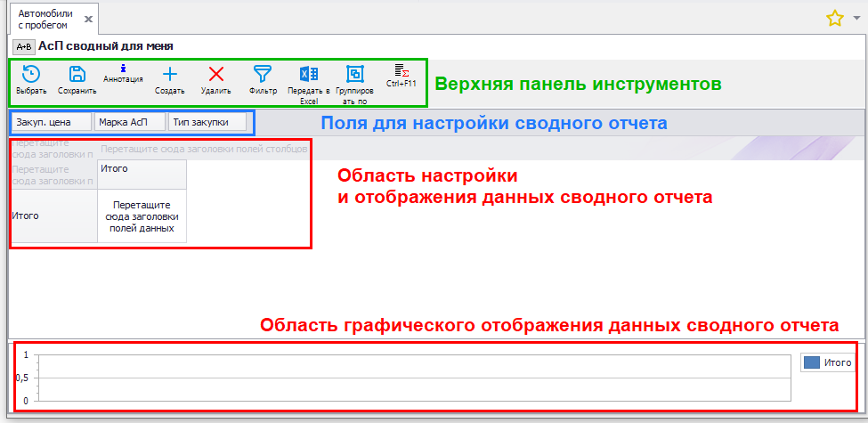Click the blue Итого legend swatch

(x=811, y=362)
